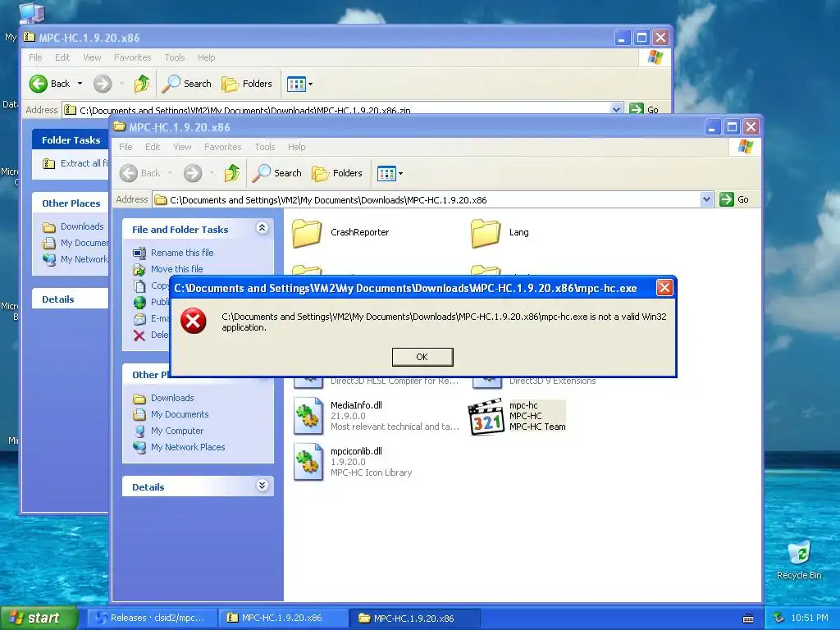The image size is (840, 630).
Task: Close the invalid Win32 application error dialog
Action: [664, 288]
